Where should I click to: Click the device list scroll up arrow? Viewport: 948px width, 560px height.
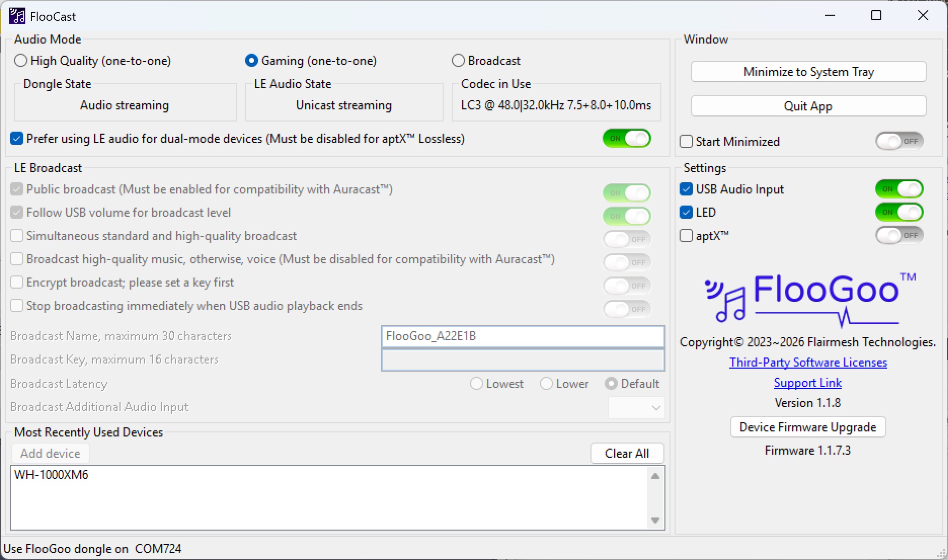655,475
